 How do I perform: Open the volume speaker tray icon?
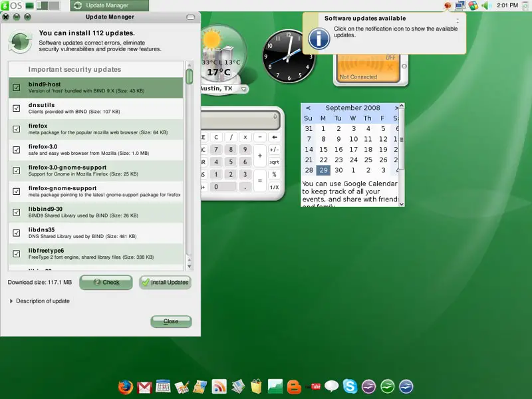(487, 5)
